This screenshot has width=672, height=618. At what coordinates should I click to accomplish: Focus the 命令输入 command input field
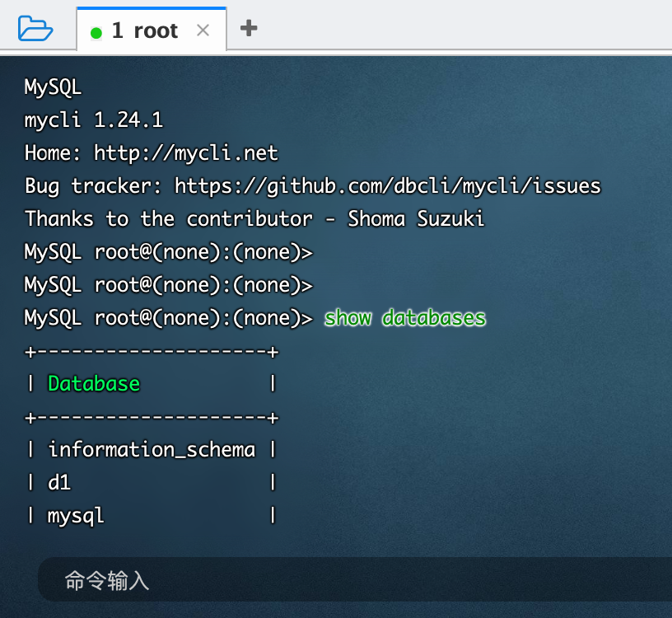point(355,580)
